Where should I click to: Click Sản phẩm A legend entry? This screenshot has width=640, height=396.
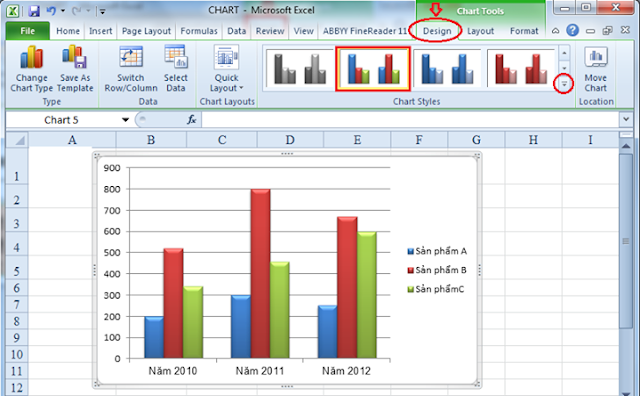pos(437,251)
